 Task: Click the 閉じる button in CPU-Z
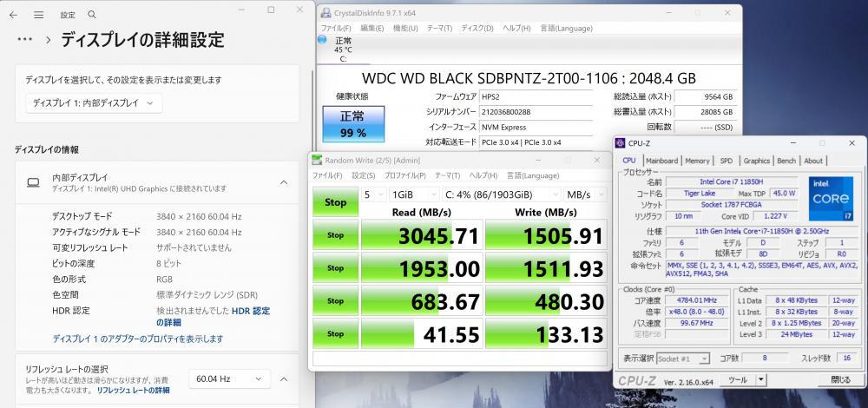(x=841, y=379)
